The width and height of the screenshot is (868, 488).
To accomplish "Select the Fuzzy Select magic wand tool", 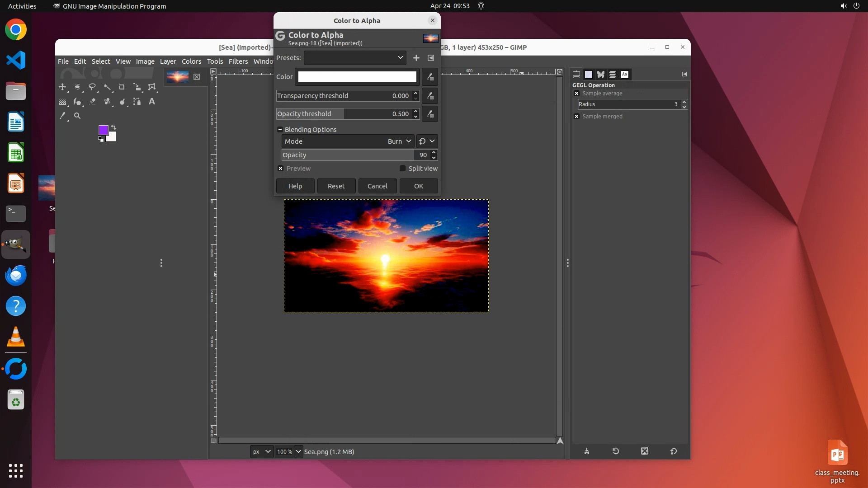I will [x=107, y=87].
